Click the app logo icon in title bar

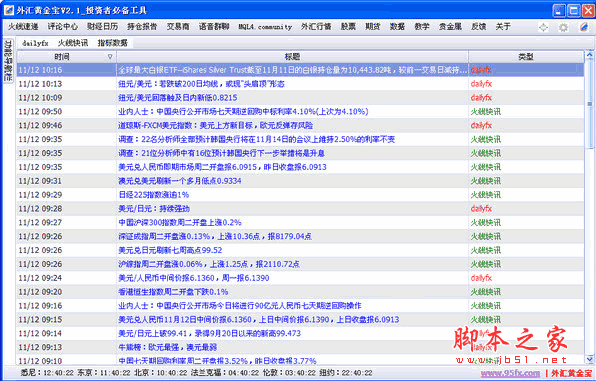9,10
